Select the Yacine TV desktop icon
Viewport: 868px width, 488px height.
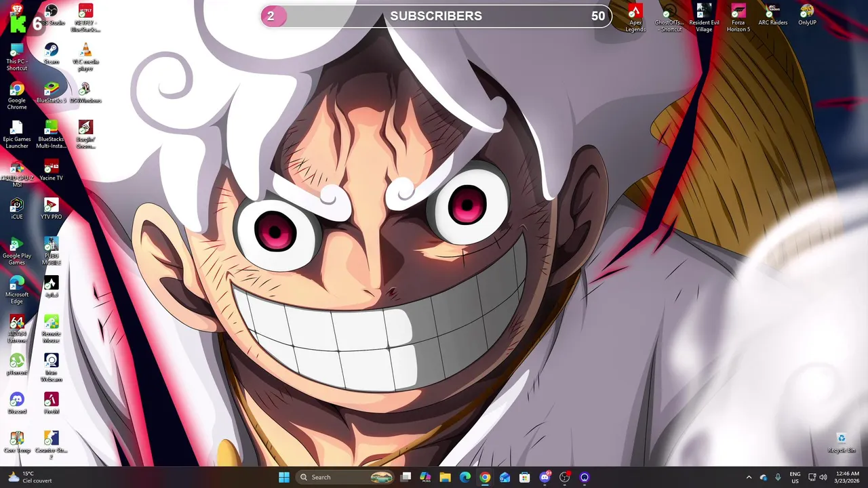pos(51,170)
